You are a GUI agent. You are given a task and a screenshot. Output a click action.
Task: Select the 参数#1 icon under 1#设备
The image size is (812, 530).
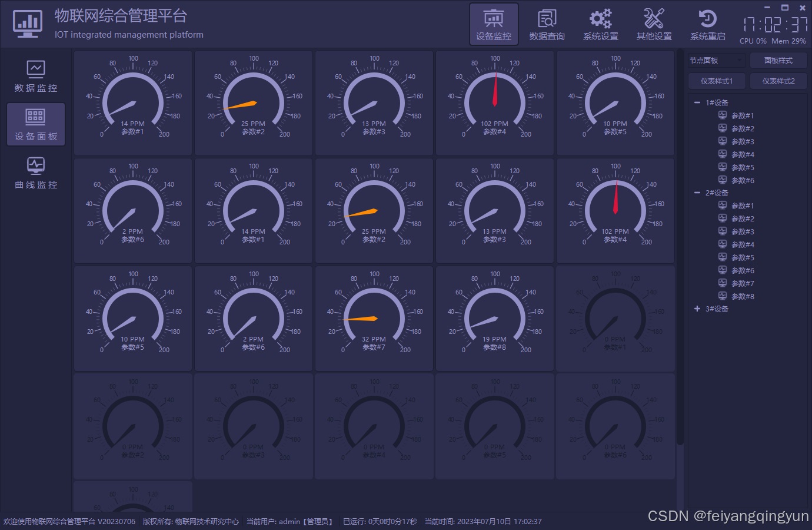pos(723,115)
